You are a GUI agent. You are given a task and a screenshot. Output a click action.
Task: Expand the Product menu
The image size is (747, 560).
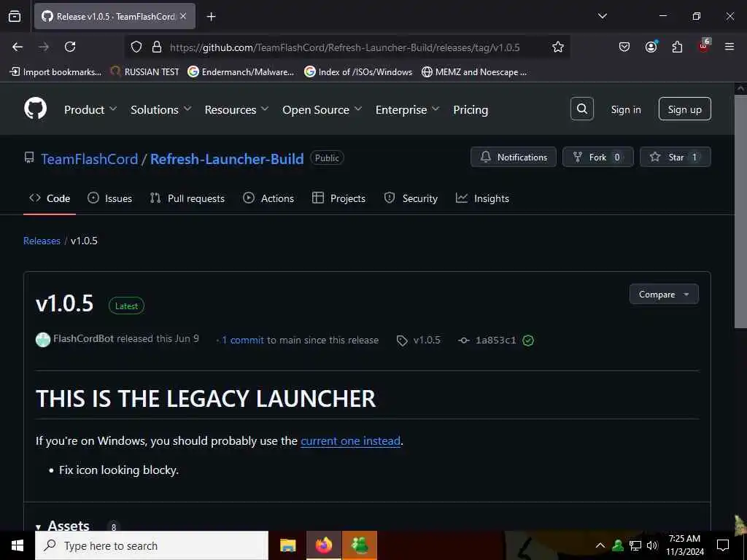[90, 109]
